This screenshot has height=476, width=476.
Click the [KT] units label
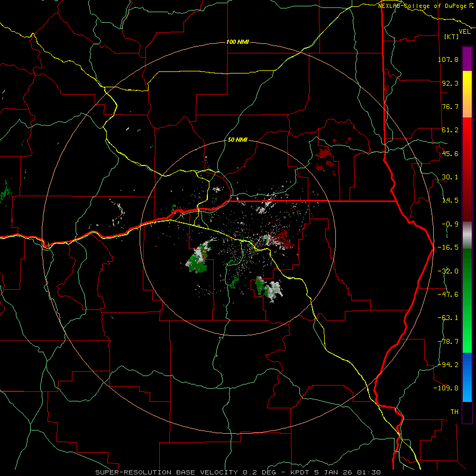[x=451, y=36]
